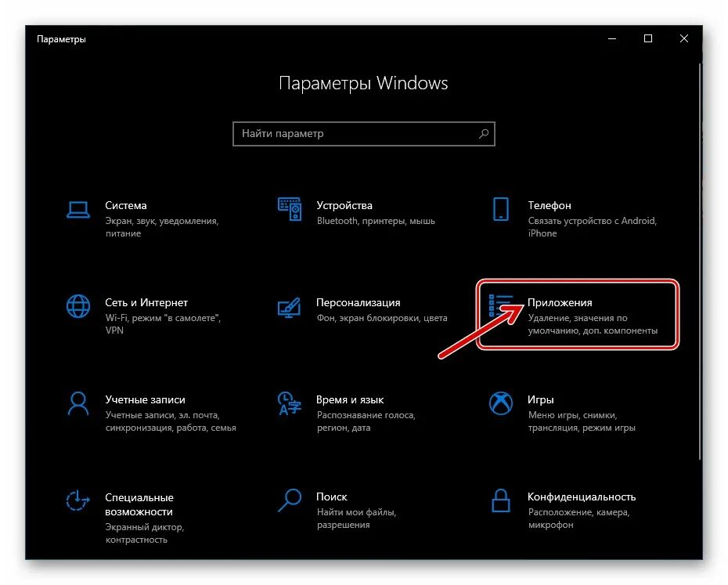
Task: Open the Система settings title
Action: coord(126,205)
